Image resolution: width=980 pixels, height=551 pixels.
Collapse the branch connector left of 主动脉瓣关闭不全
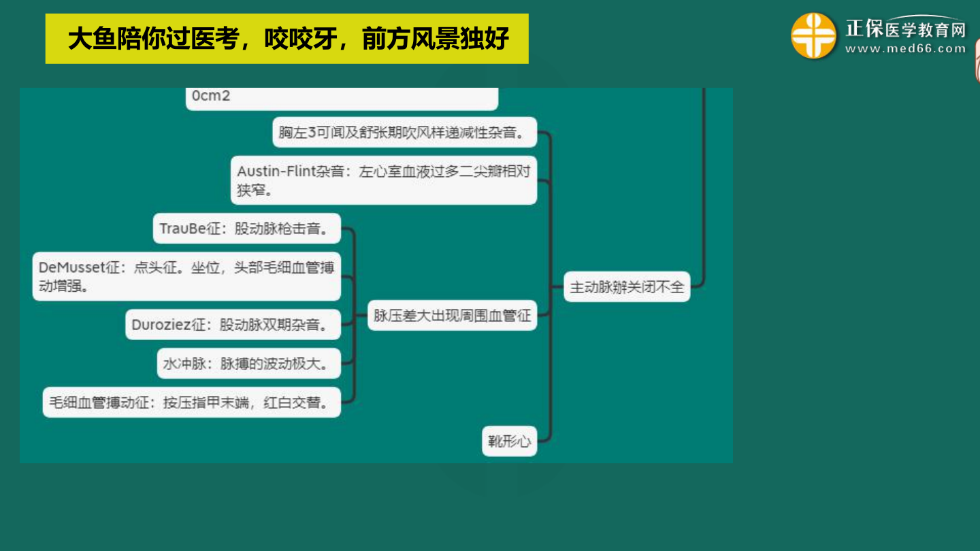point(550,286)
